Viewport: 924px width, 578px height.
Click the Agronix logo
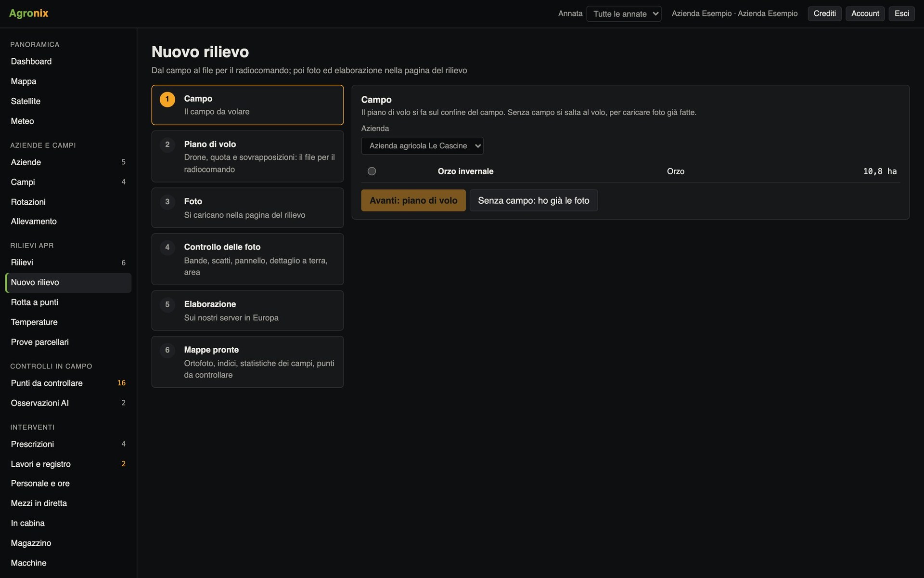point(28,13)
